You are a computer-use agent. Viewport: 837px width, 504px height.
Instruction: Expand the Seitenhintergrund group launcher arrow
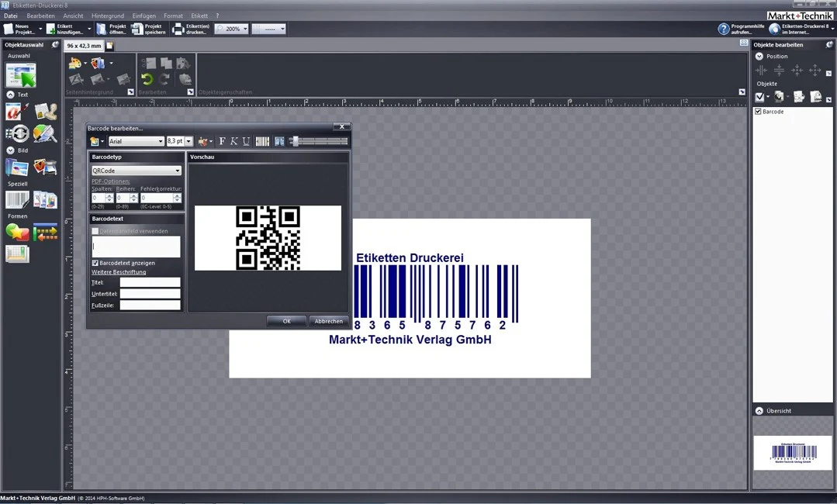click(131, 92)
